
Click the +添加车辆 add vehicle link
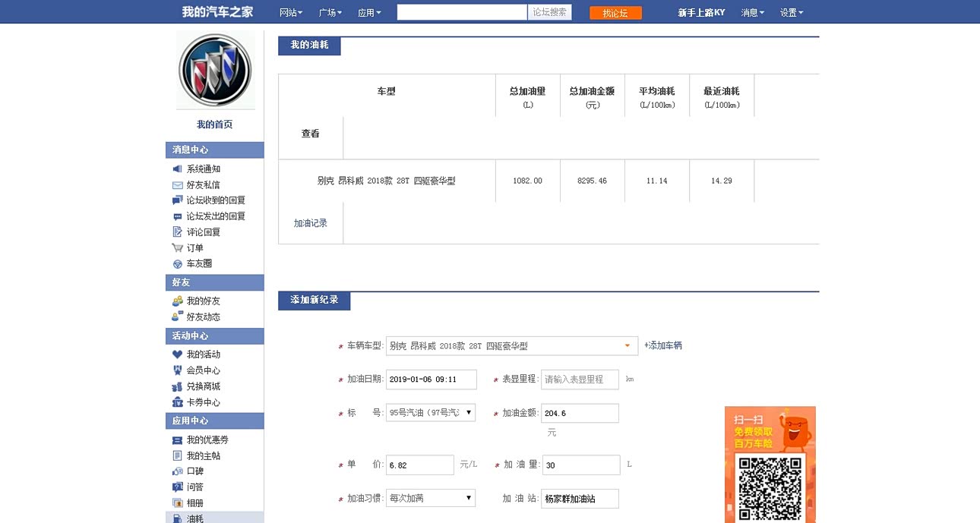(x=663, y=345)
